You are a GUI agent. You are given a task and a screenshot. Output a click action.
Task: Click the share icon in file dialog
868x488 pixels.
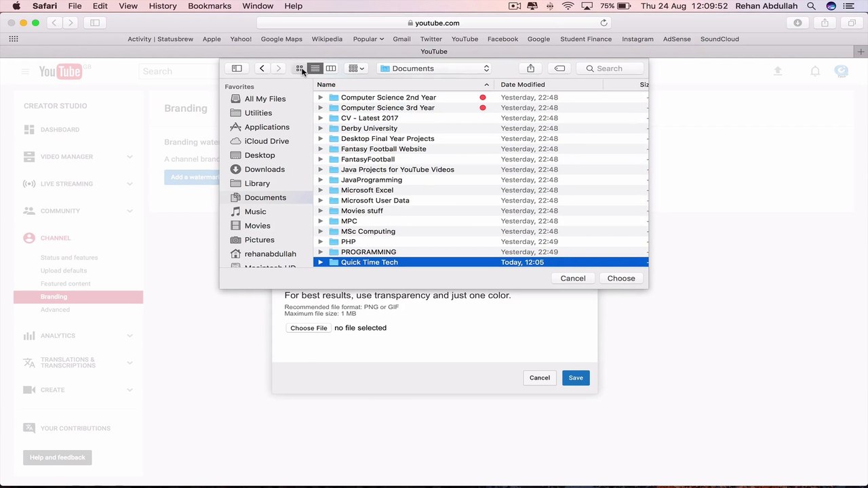point(531,68)
